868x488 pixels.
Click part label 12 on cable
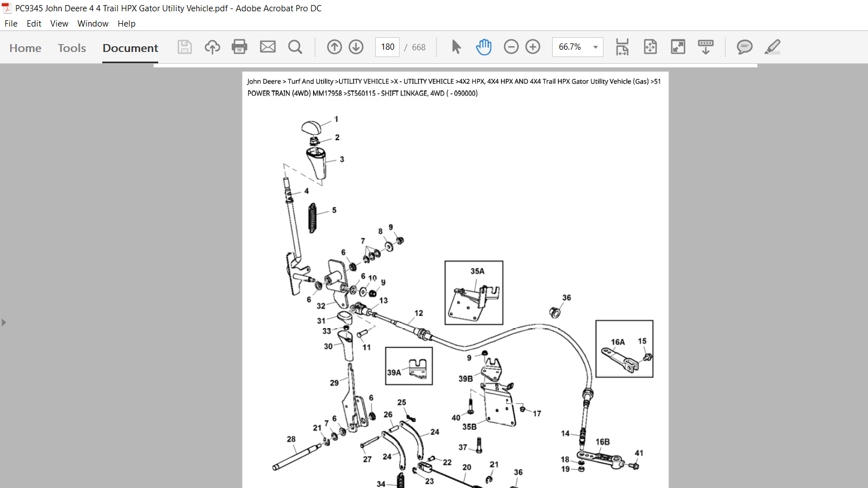pyautogui.click(x=418, y=313)
